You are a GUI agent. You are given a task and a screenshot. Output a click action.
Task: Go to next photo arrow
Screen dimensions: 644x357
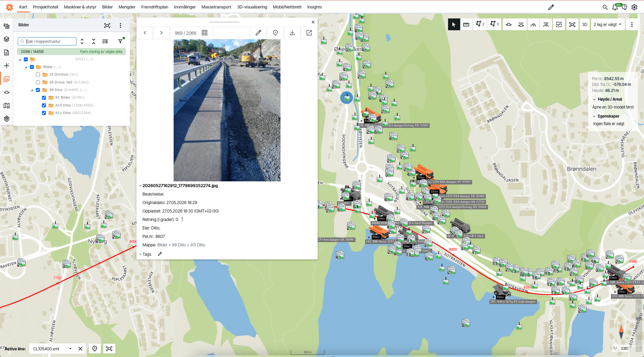pyautogui.click(x=161, y=33)
